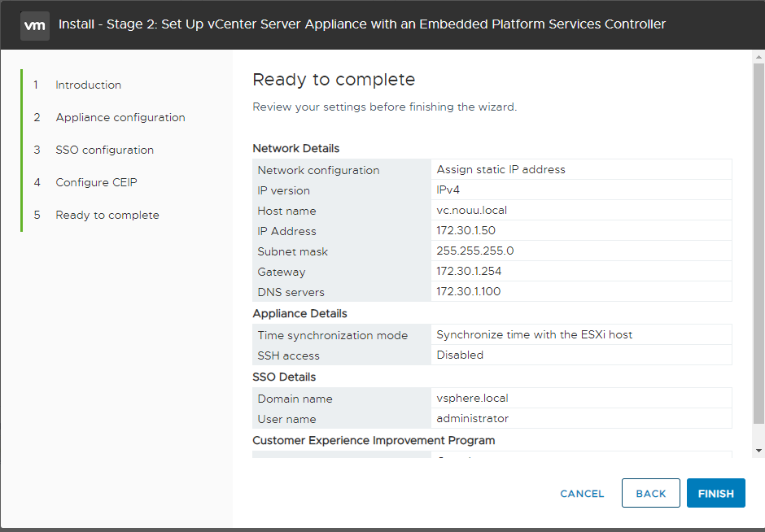Click the 'Gateway' label cell
Screen dimensions: 765x532
pyautogui.click(x=342, y=272)
